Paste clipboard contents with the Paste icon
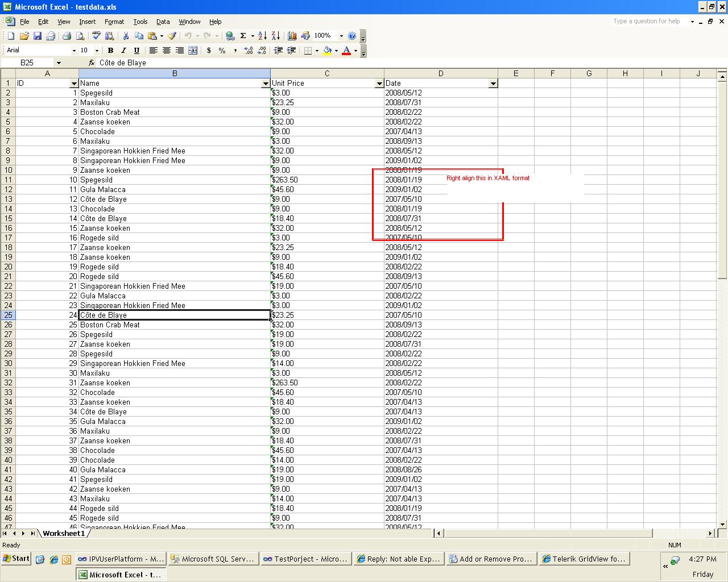The image size is (728, 582). point(152,36)
